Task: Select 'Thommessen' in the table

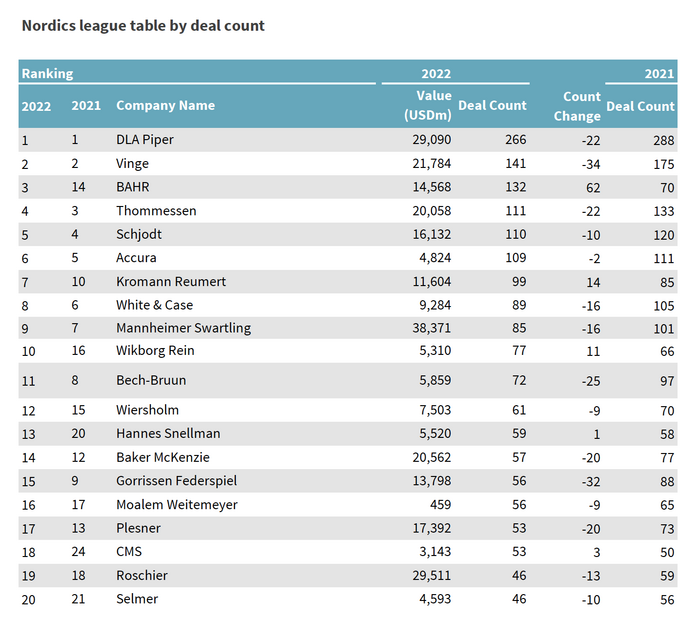Action: tap(156, 211)
